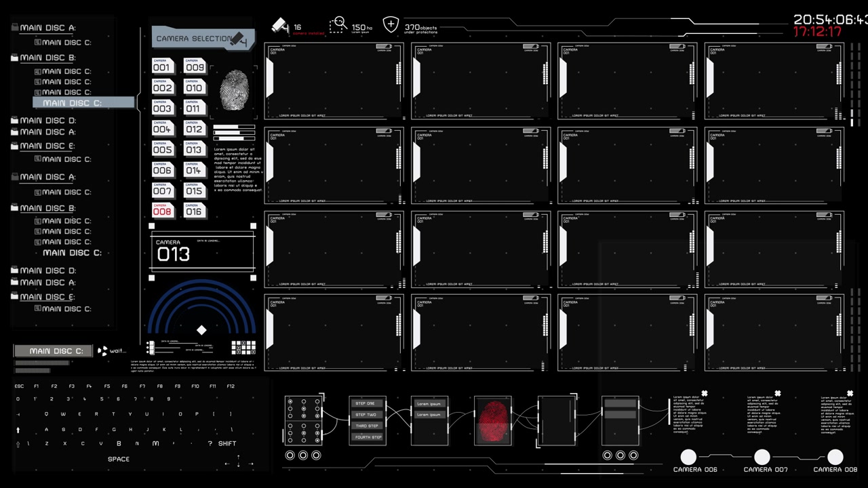Image resolution: width=868 pixels, height=488 pixels.
Task: Choose the THIRD STEP option
Action: (x=368, y=426)
